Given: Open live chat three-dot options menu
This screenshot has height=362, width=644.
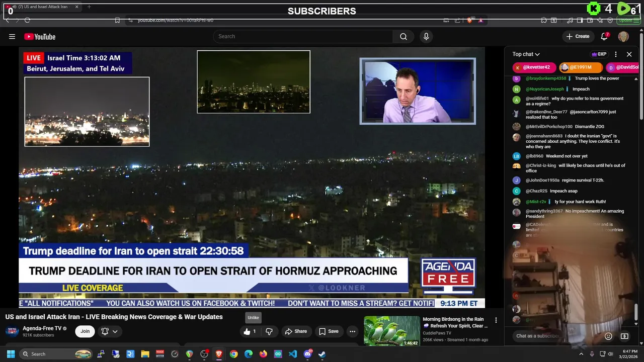Looking at the screenshot, I should coord(616,54).
